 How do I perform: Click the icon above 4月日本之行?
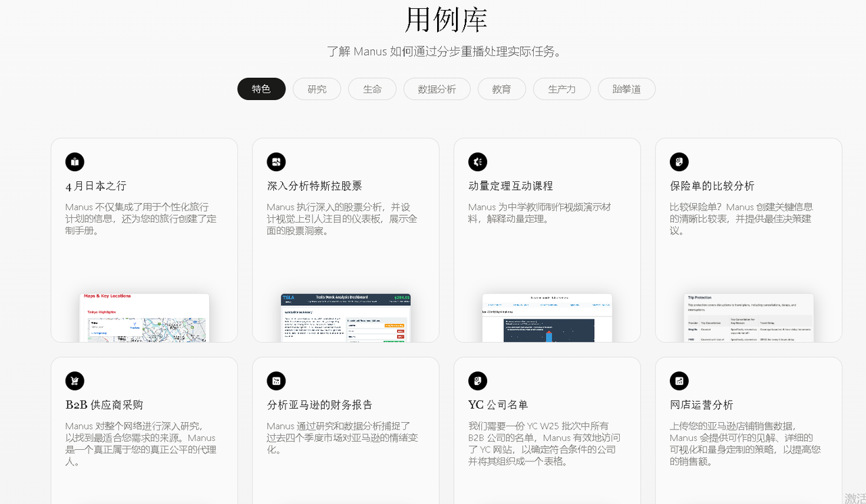74,162
